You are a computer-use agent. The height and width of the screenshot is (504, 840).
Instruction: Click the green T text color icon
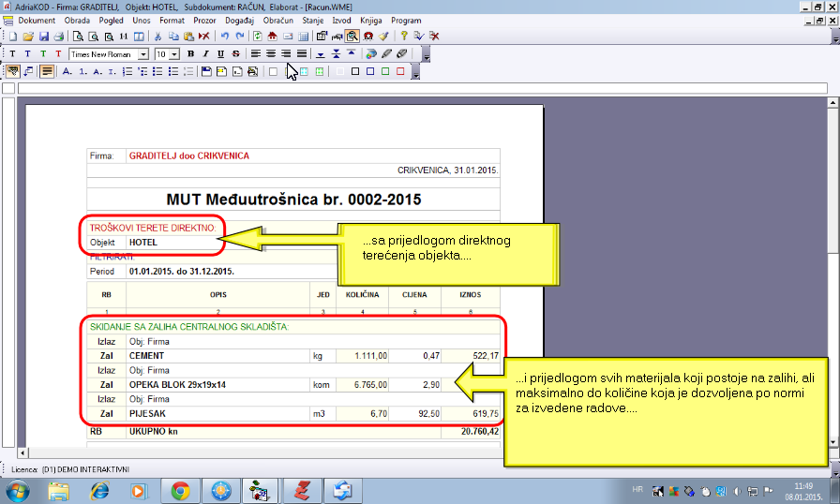point(43,54)
